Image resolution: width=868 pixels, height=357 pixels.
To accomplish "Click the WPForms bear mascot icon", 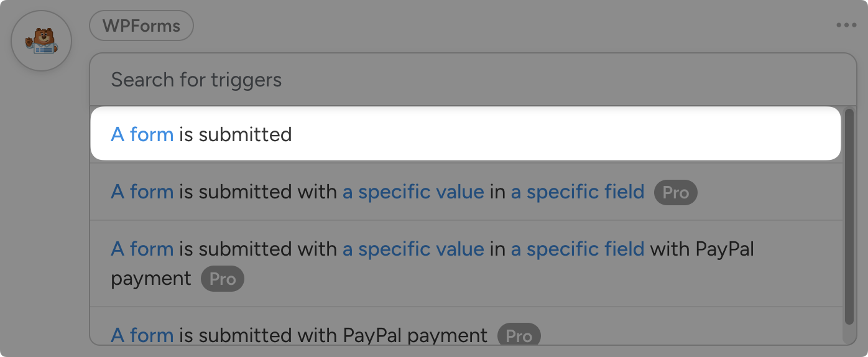I will click(42, 41).
